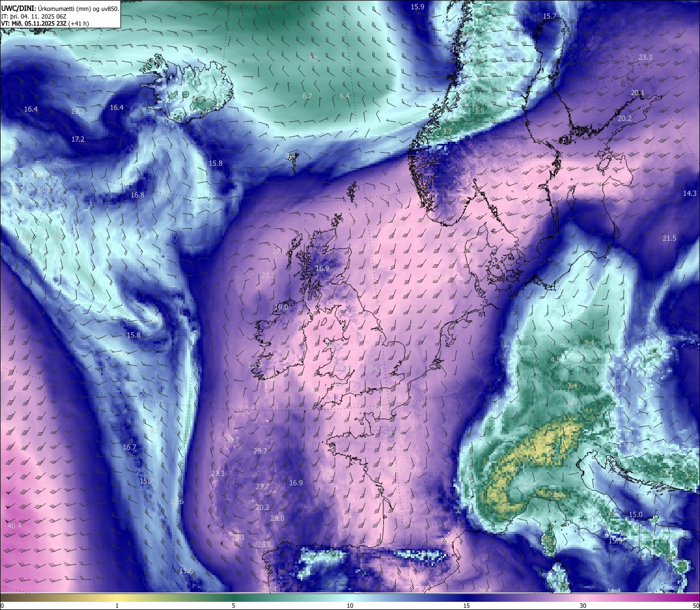Click the UWC/DINI title line in the legend box

(60, 8)
